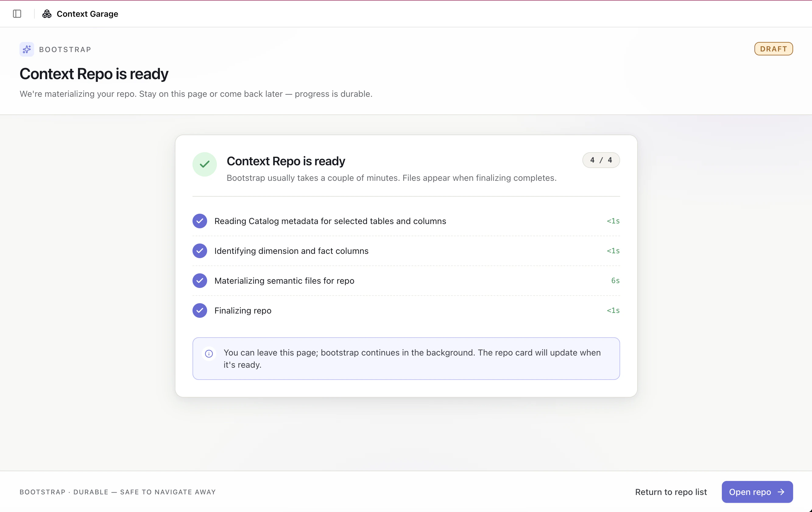
Task: Click the BOOTSTRAP header label
Action: click(x=65, y=50)
